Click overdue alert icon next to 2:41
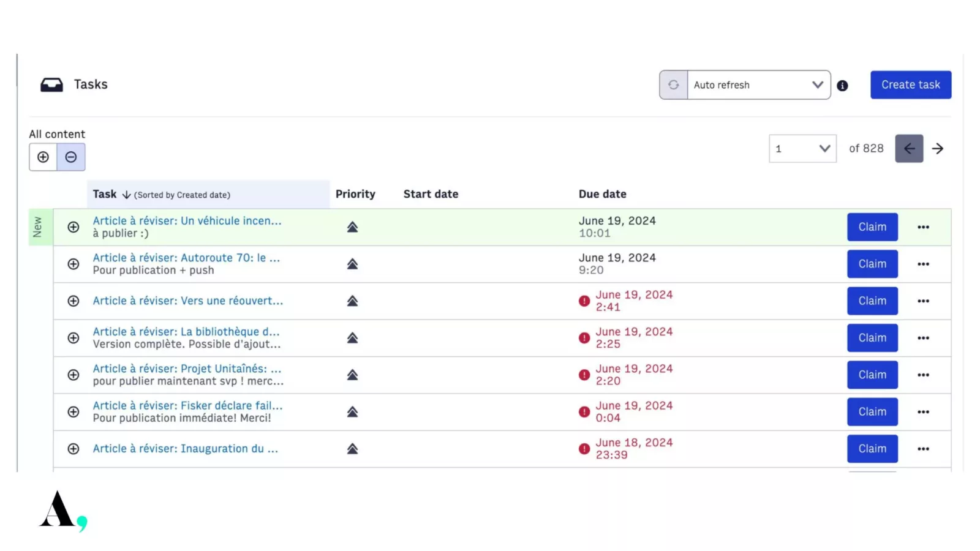This screenshot has width=980, height=551. click(584, 301)
